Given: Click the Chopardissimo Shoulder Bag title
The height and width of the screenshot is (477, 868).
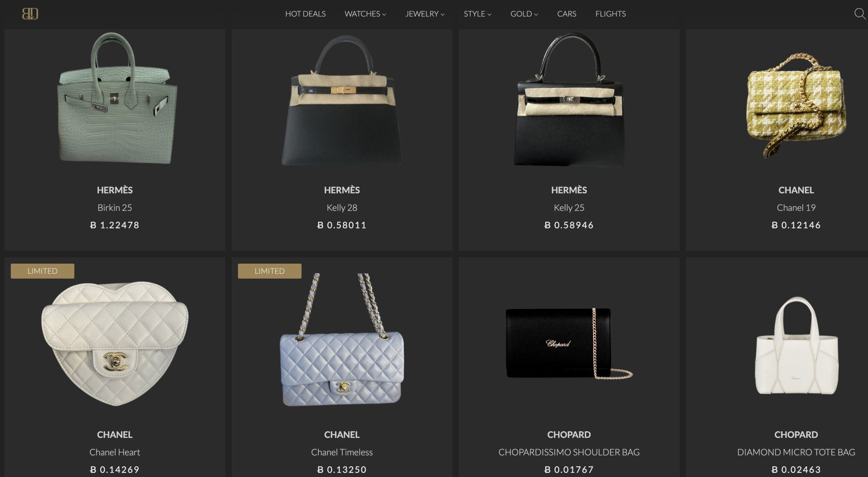Looking at the screenshot, I should coord(569,452).
